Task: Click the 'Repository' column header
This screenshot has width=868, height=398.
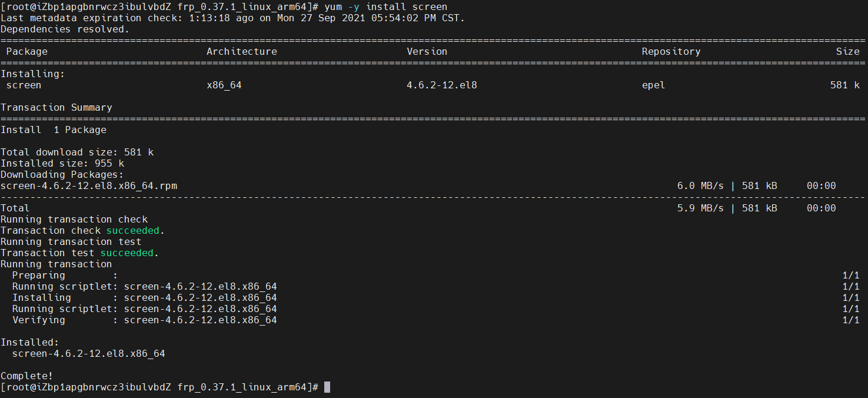Action: tap(671, 51)
